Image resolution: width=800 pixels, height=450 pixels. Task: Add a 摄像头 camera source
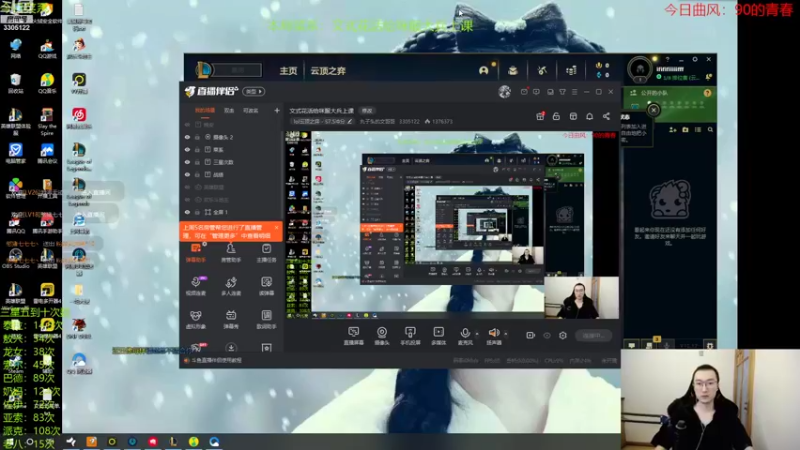pyautogui.click(x=382, y=336)
